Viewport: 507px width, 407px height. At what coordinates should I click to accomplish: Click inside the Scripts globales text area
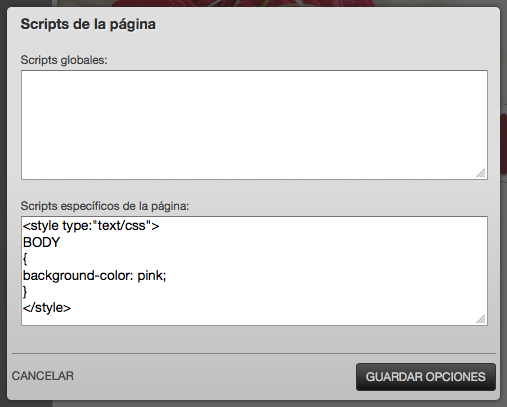(254, 125)
